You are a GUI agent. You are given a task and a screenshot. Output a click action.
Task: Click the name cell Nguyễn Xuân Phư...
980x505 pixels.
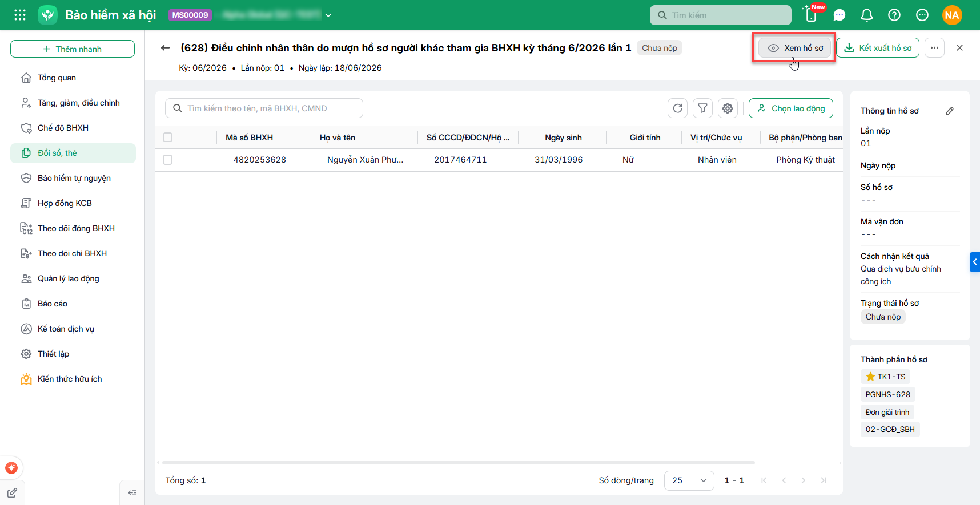point(365,160)
